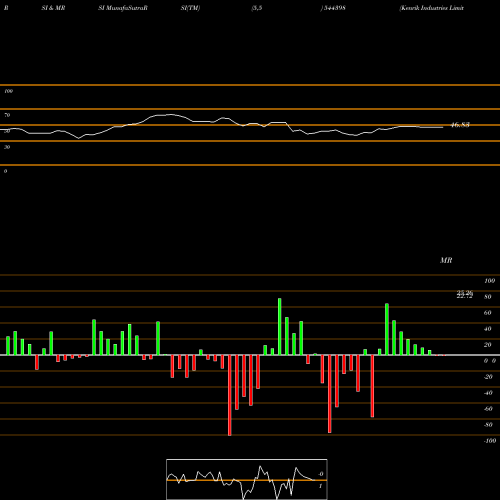Click the MR axis label -60
The width and height of the screenshot is (500, 500).
click(488, 409)
